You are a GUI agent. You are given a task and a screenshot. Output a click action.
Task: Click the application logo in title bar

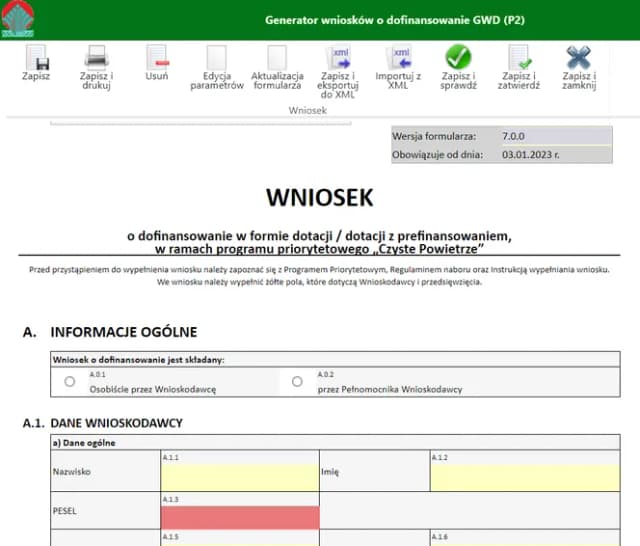18,20
